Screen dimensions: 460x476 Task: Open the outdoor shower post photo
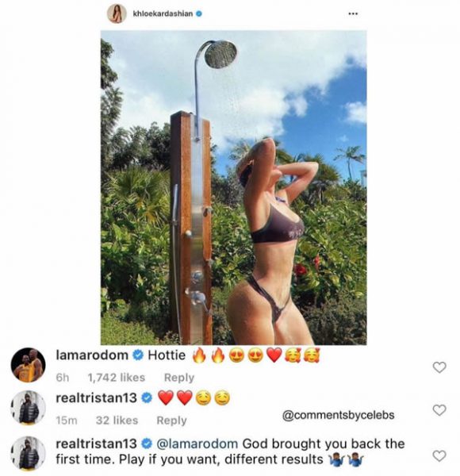(233, 187)
